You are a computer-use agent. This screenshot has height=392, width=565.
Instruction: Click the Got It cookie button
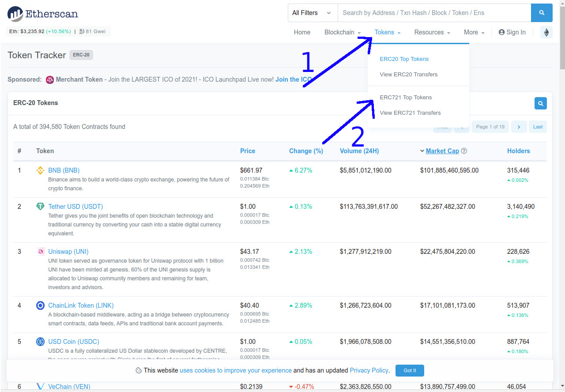(410, 370)
